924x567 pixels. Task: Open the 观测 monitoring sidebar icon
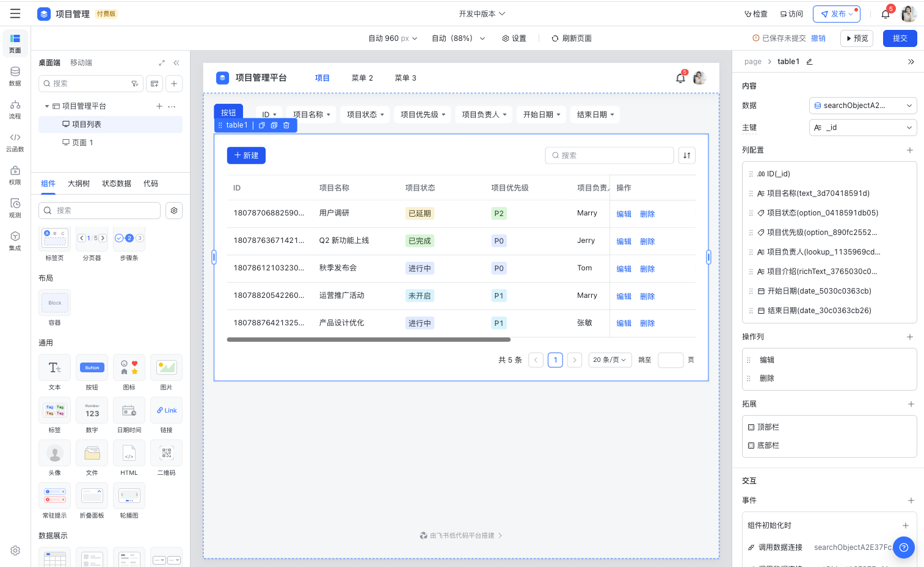coord(15,208)
